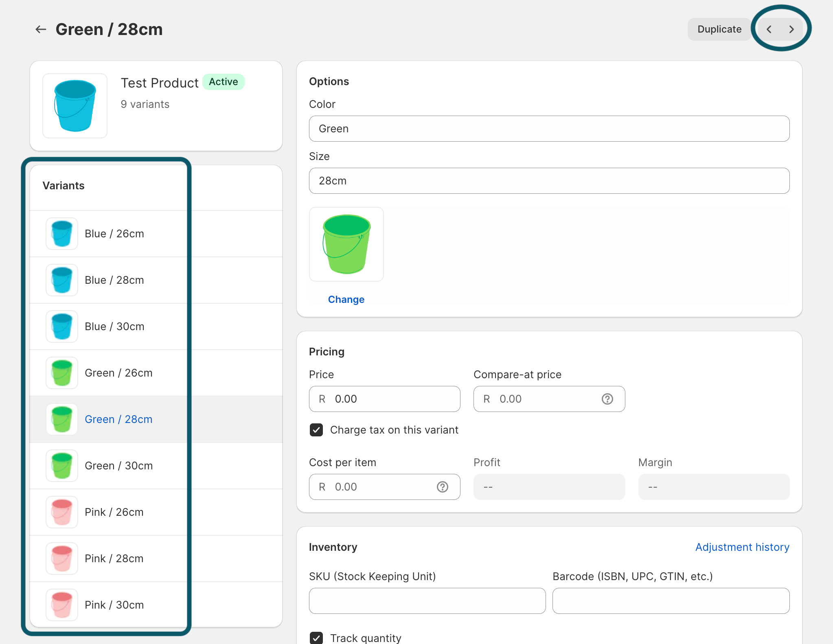833x644 pixels.
Task: Open the Blue / 26cm variant
Action: click(x=114, y=234)
